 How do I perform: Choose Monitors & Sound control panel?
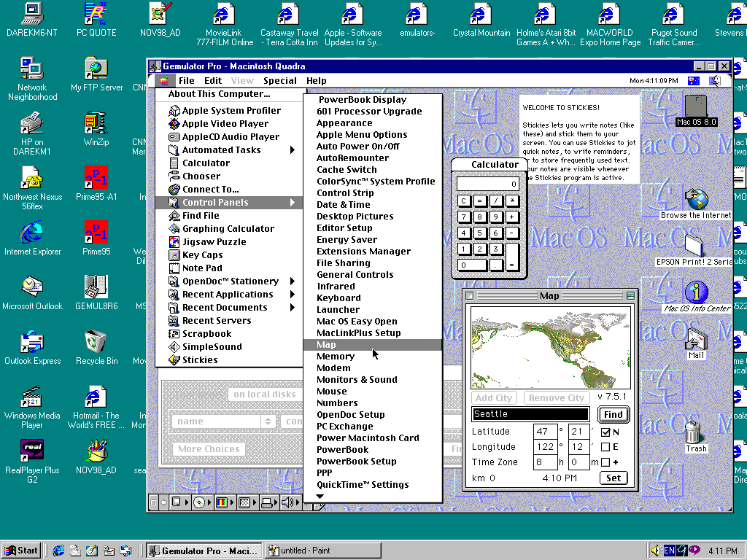[373, 379]
